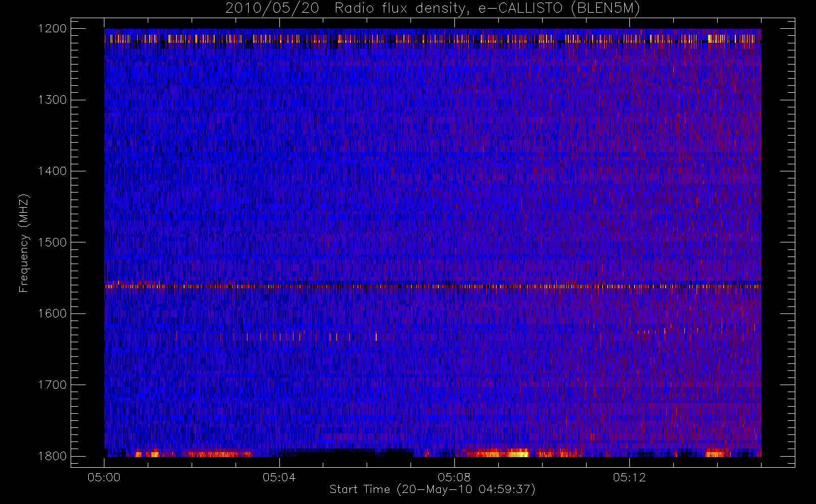This screenshot has height=504, width=816.
Task: Select the 1800 frequency tick label
Action: 52,456
